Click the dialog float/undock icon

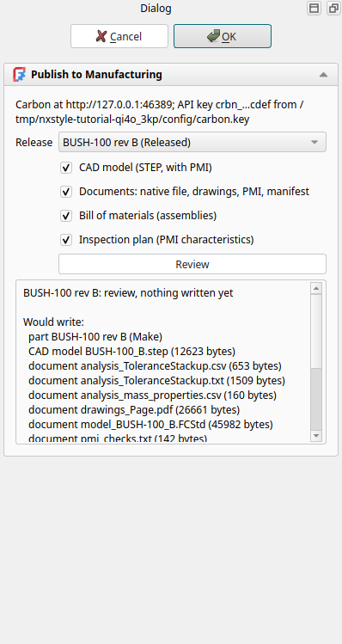(x=333, y=9)
